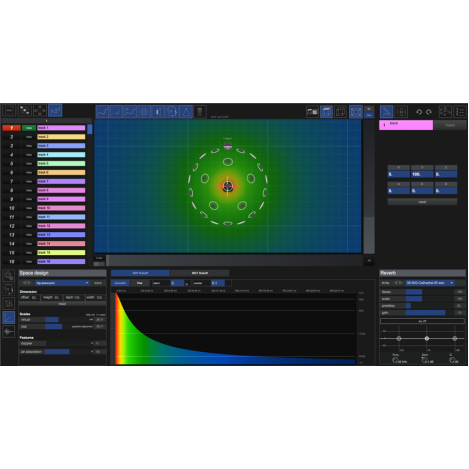Select the highlighted trajectory curve icon at top-left

(x=55, y=110)
